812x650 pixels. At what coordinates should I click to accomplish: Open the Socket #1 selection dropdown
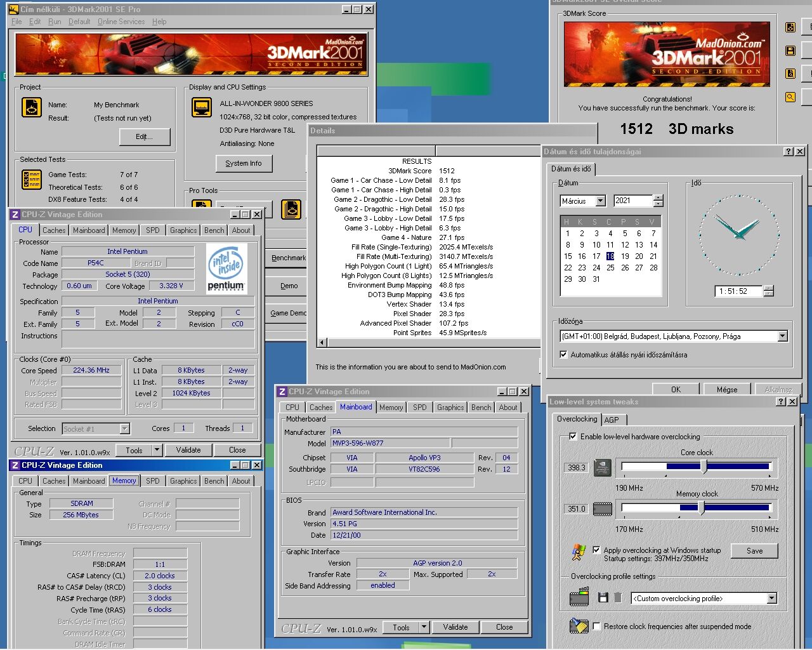pos(124,429)
